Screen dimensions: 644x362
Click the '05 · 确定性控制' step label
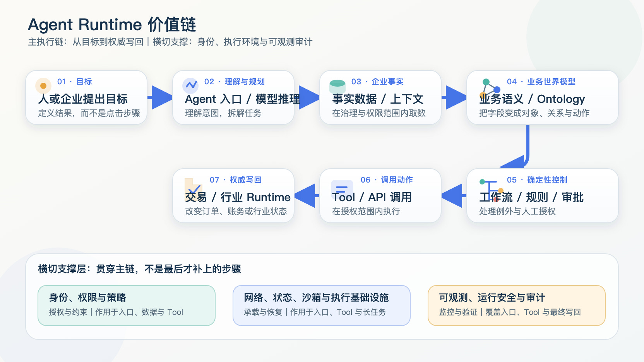click(537, 180)
